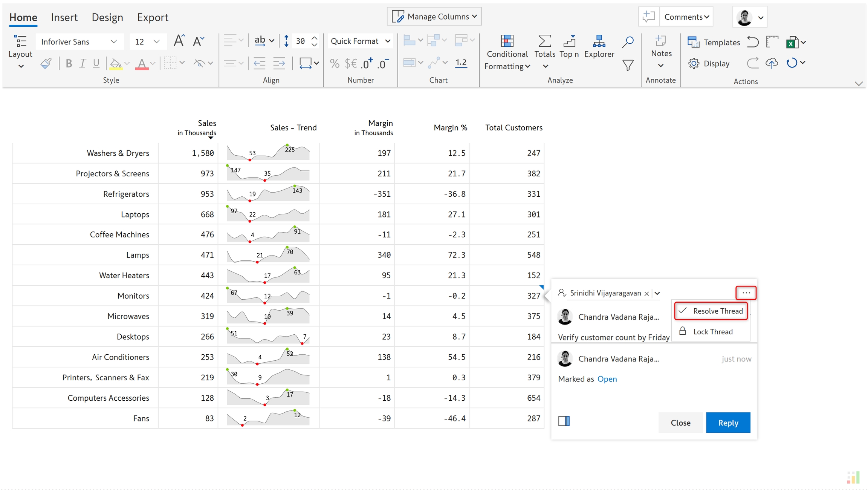Switch to the Design tab
This screenshot has width=868, height=490.
(107, 17)
